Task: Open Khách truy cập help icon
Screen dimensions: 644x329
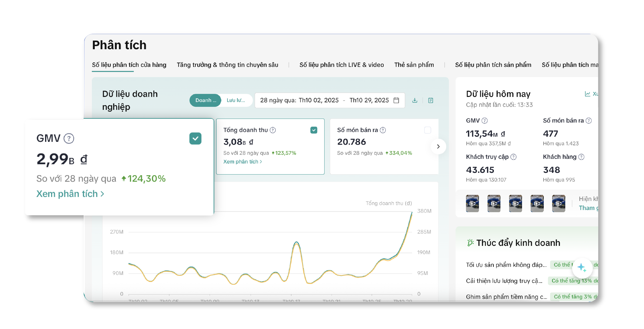Action: [x=514, y=157]
